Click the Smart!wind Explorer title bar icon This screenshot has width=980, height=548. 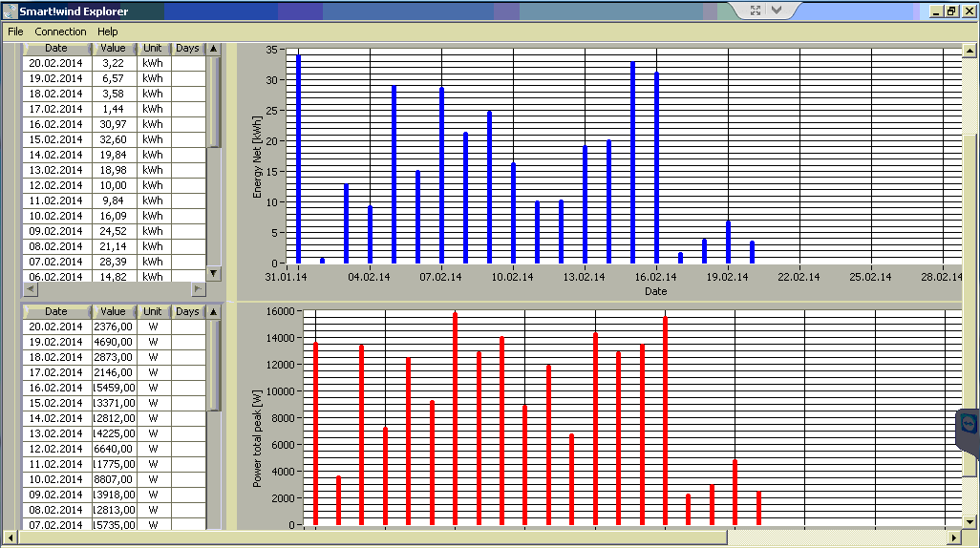click(10, 11)
